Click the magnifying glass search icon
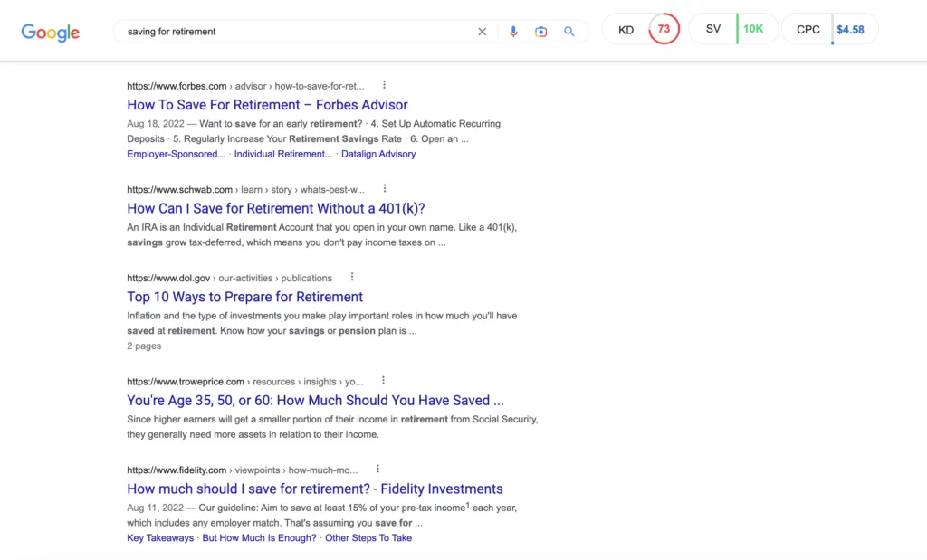The image size is (927, 560). coord(569,32)
